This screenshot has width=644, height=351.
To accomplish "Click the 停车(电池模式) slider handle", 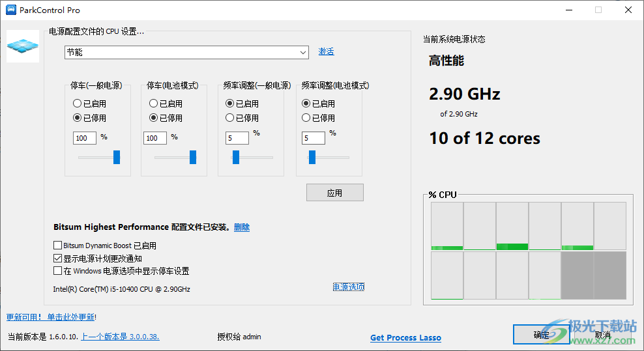I will click(x=193, y=157).
